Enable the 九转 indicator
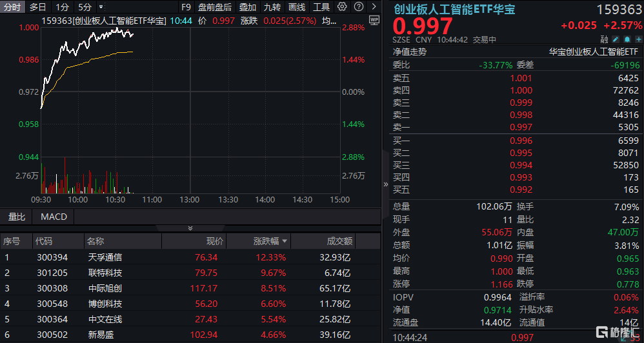 pos(272,6)
